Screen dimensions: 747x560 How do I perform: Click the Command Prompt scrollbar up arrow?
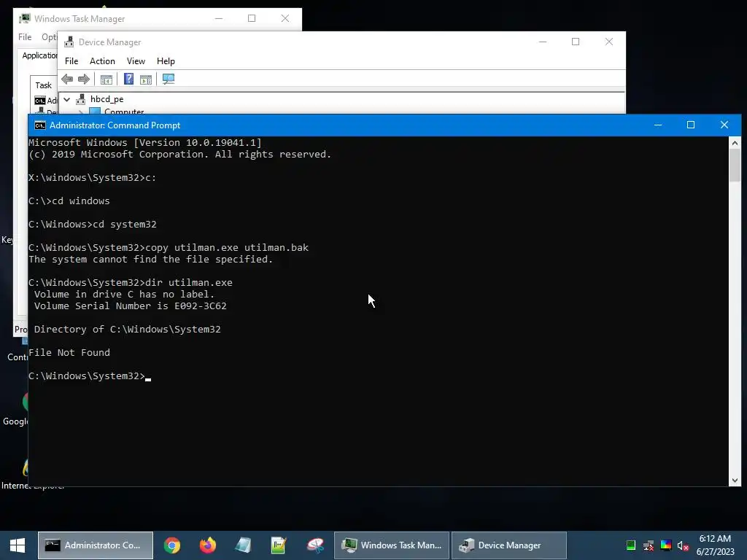coord(735,142)
